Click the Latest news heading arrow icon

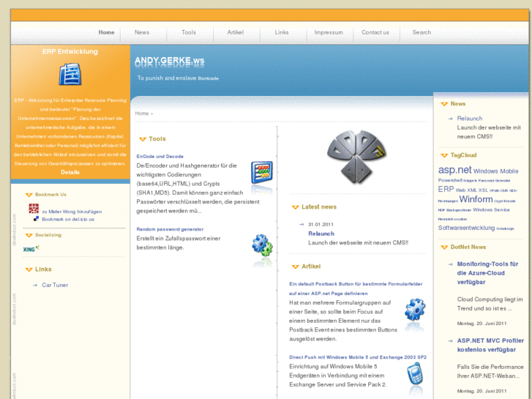[x=295, y=207]
